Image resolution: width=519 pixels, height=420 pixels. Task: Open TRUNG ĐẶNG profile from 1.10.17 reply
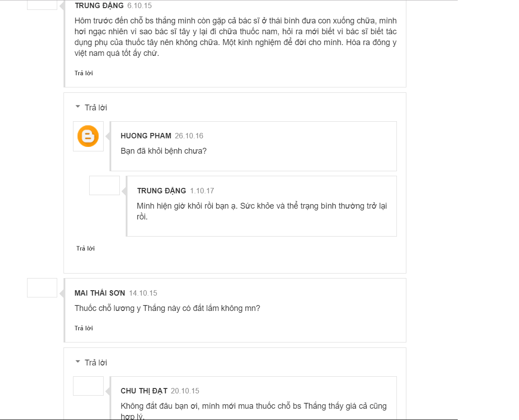click(161, 191)
